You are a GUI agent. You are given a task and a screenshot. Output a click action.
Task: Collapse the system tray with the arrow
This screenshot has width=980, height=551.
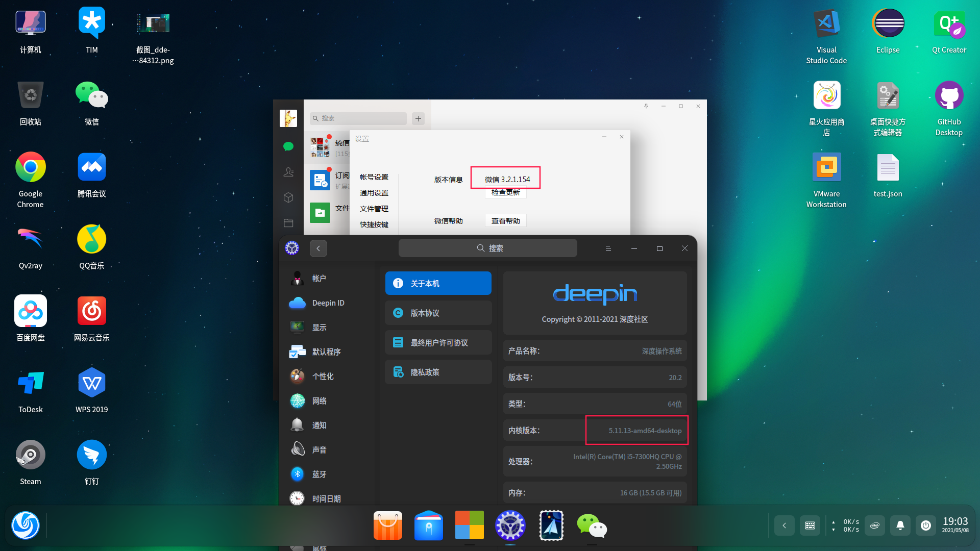(x=785, y=525)
